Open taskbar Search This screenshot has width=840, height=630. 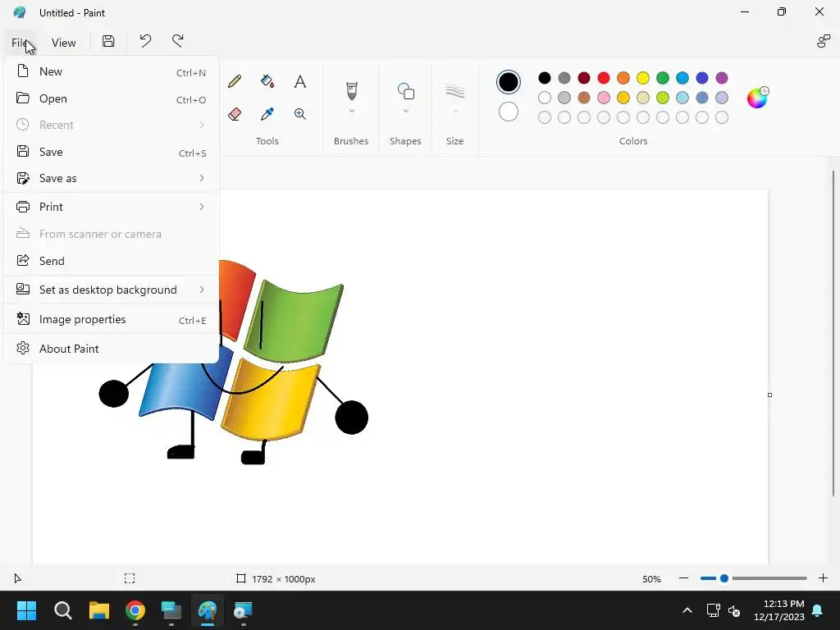click(62, 610)
